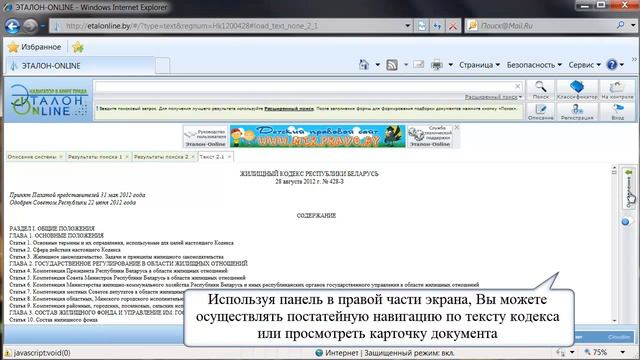
Task: Open the Home page icon
Action: (364, 64)
